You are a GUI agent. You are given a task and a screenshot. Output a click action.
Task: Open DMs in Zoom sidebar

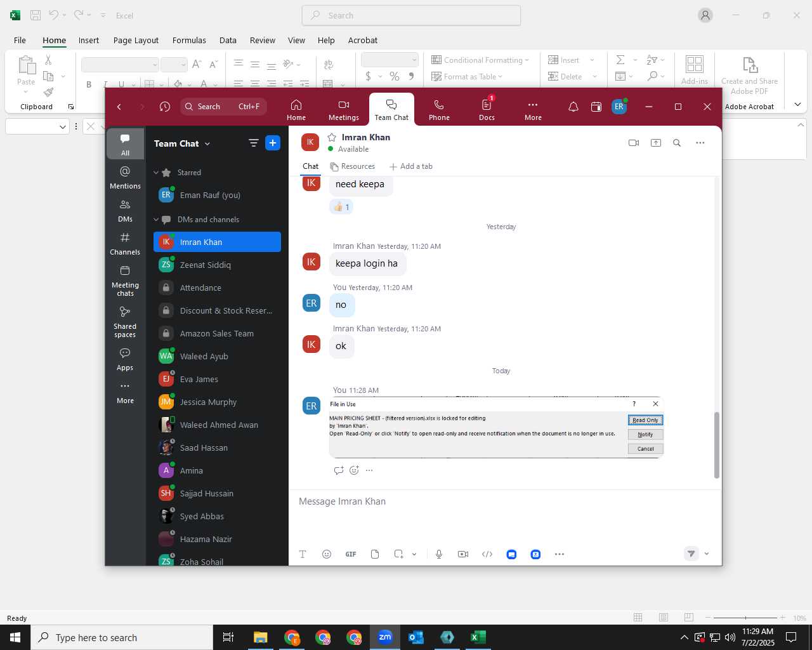pyautogui.click(x=125, y=211)
